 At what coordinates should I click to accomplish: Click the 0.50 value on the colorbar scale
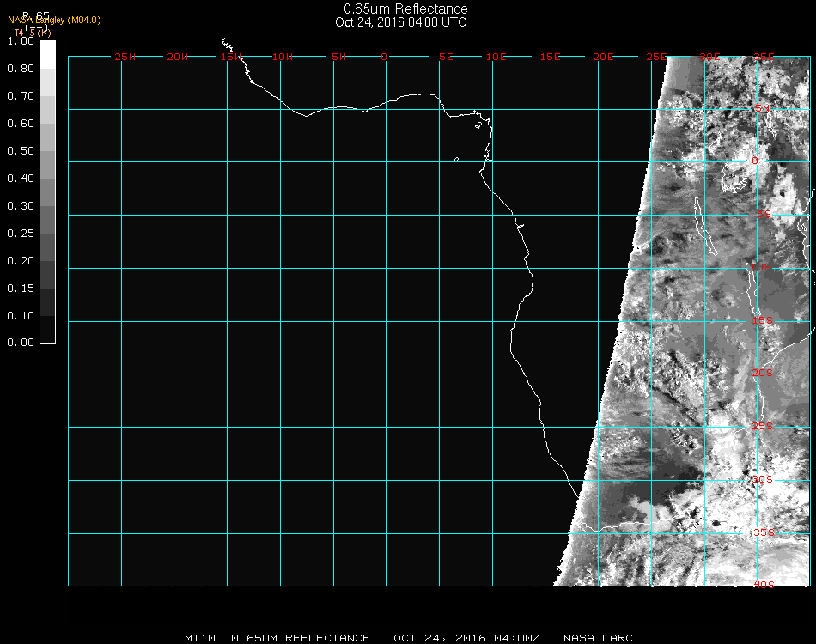20,151
